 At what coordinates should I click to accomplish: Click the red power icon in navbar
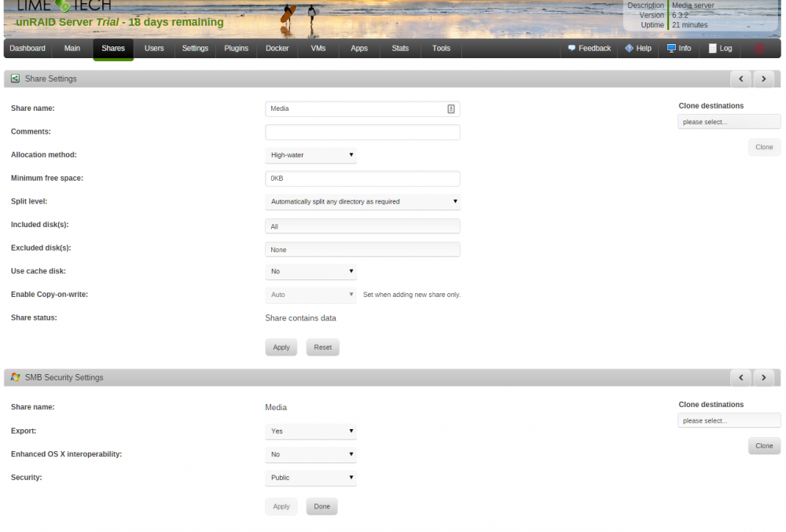point(759,49)
